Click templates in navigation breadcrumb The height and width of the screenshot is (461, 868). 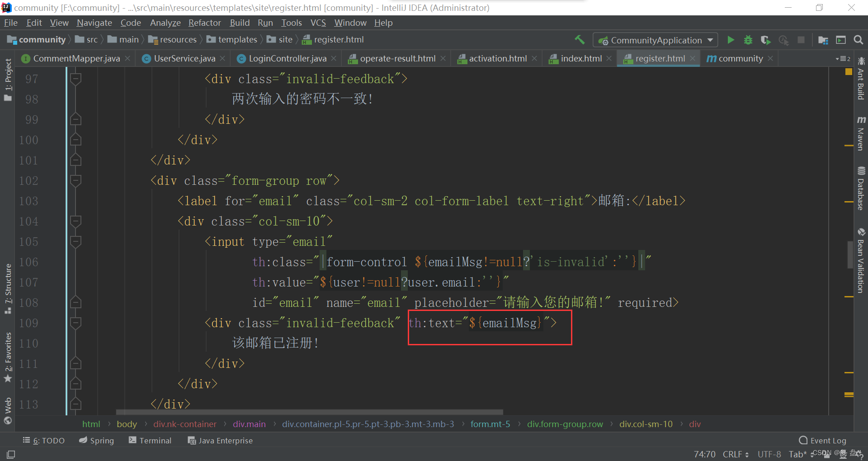point(232,40)
